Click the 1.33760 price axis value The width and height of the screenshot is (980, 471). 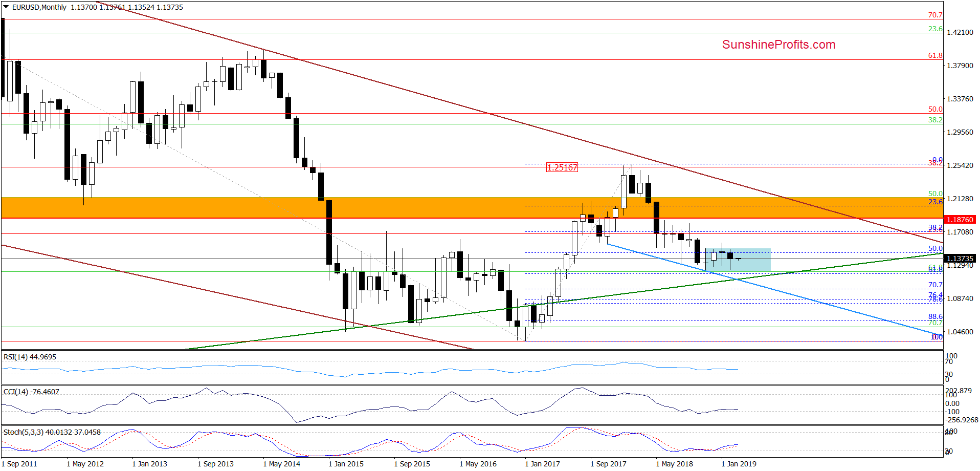(960, 99)
